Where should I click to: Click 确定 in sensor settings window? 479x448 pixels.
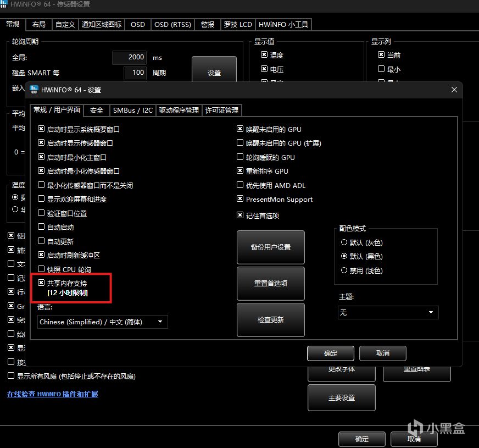tap(361, 439)
